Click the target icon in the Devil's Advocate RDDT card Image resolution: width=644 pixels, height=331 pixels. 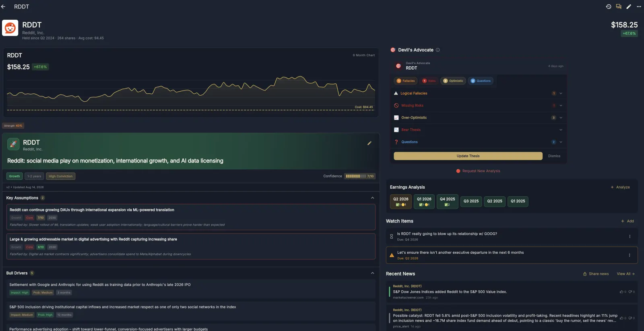pos(398,66)
